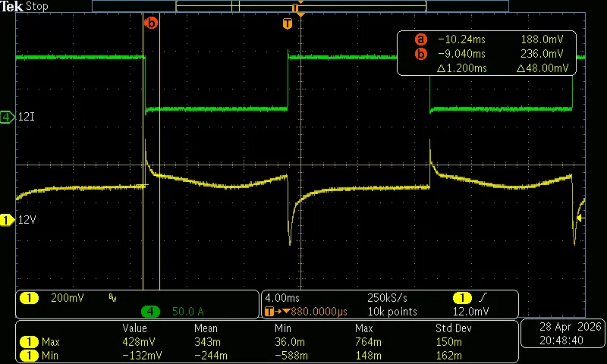The image size is (607, 364).
Task: Click the cursor b icon in readout
Action: coord(421,54)
